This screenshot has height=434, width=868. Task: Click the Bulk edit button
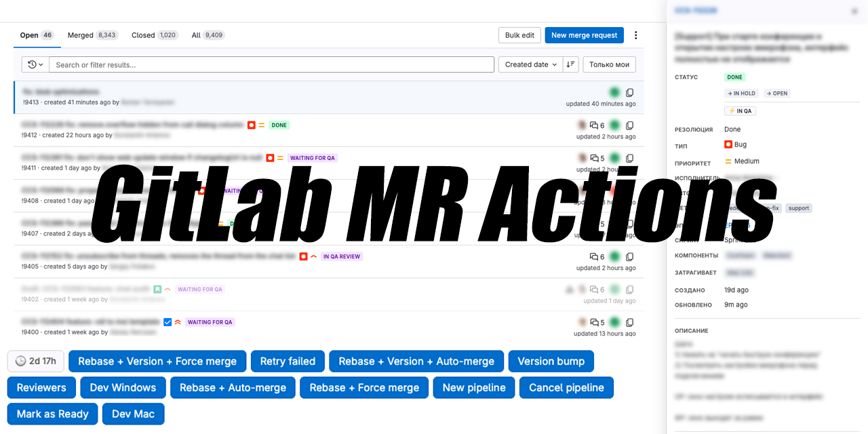pyautogui.click(x=519, y=35)
